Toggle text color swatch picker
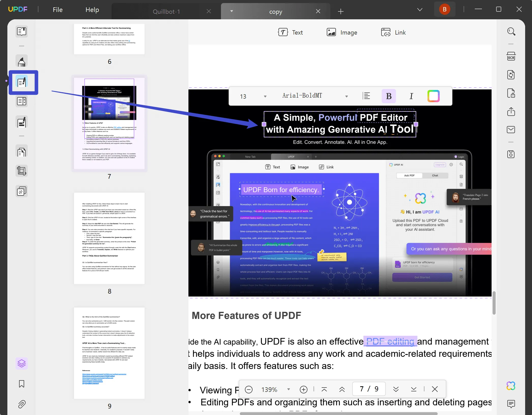 (x=434, y=96)
